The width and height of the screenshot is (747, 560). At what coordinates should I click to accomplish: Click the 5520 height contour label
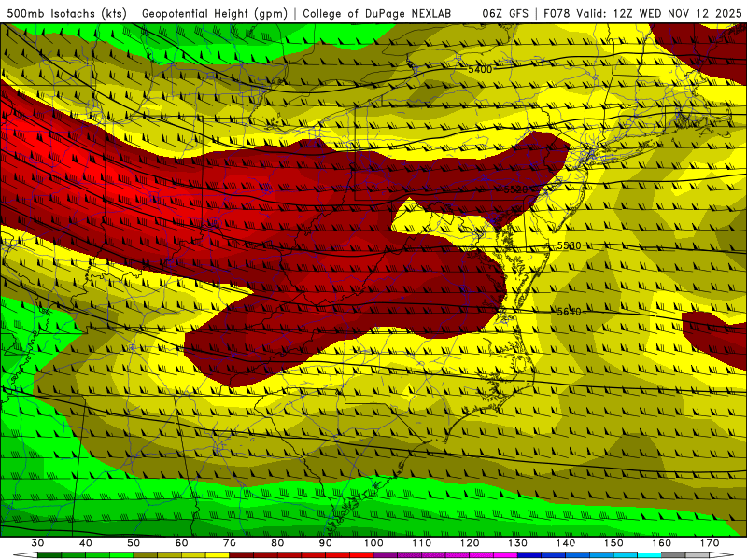(x=516, y=189)
